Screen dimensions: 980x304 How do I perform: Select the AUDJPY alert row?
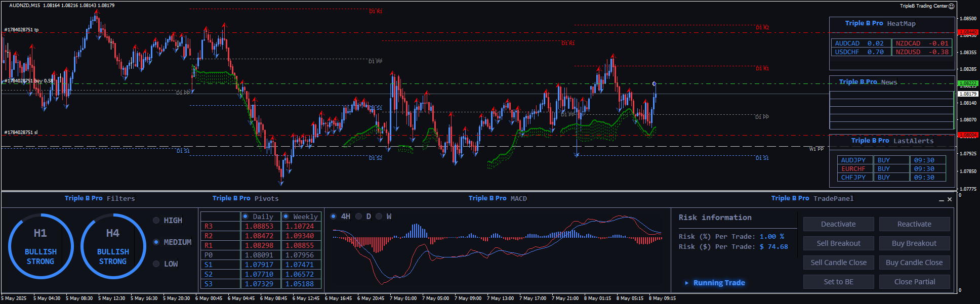click(853, 160)
